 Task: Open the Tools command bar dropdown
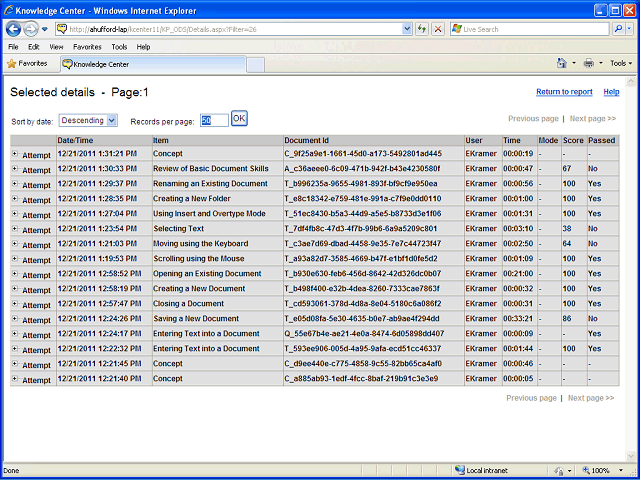point(621,63)
